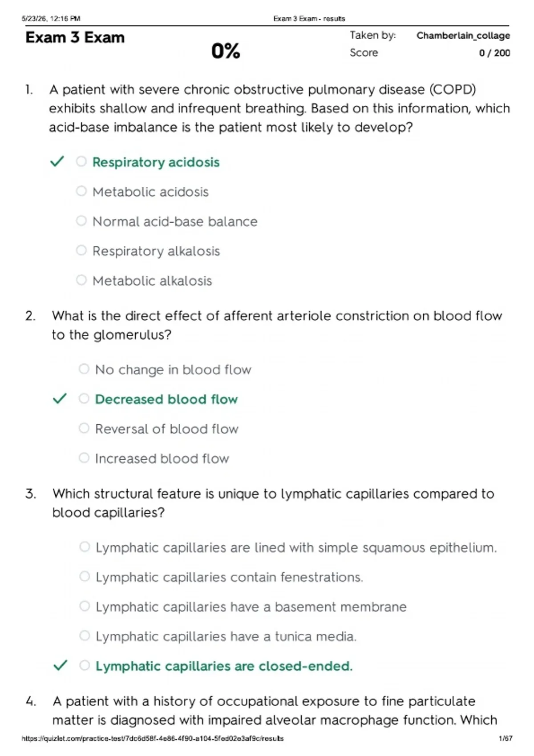The height and width of the screenshot is (756, 534).
Task: Select the Respiratory acidosis radio button
Action: pos(81,161)
